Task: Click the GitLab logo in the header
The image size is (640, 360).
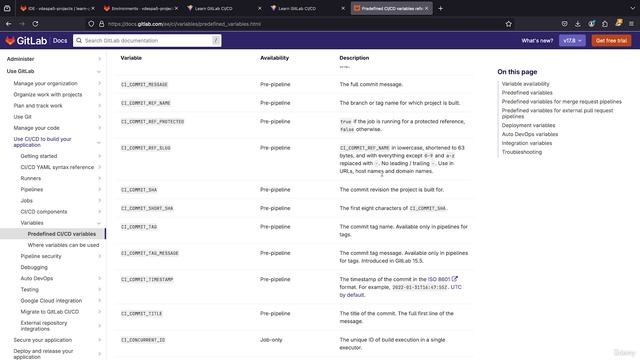Action: 26,40
